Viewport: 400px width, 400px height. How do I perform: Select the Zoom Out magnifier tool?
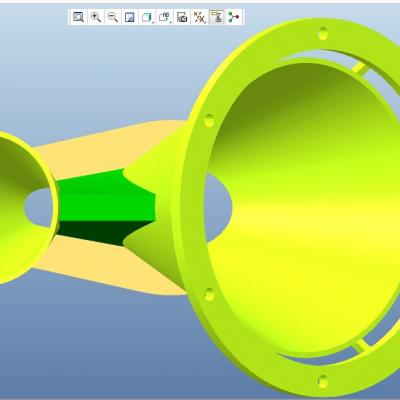coord(113,17)
